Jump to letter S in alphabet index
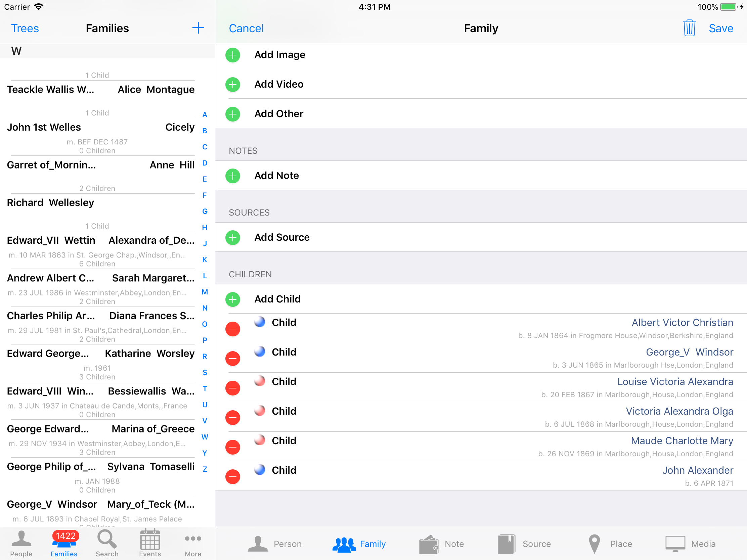The height and width of the screenshot is (560, 747). [205, 372]
